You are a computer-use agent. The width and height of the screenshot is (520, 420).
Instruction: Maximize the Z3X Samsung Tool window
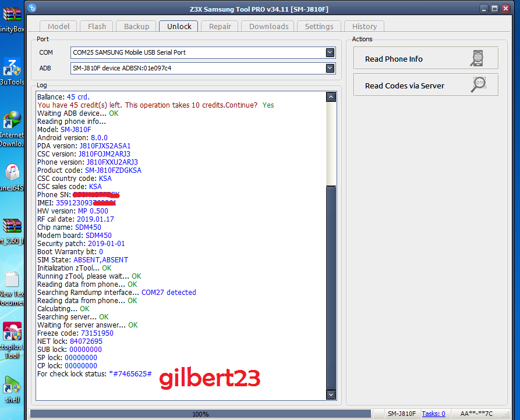tap(494, 9)
